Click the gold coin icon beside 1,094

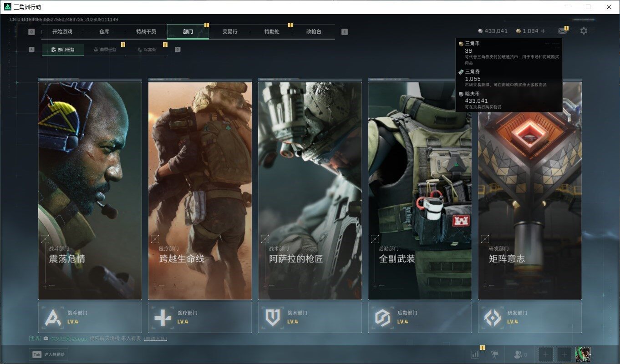pyautogui.click(x=518, y=31)
